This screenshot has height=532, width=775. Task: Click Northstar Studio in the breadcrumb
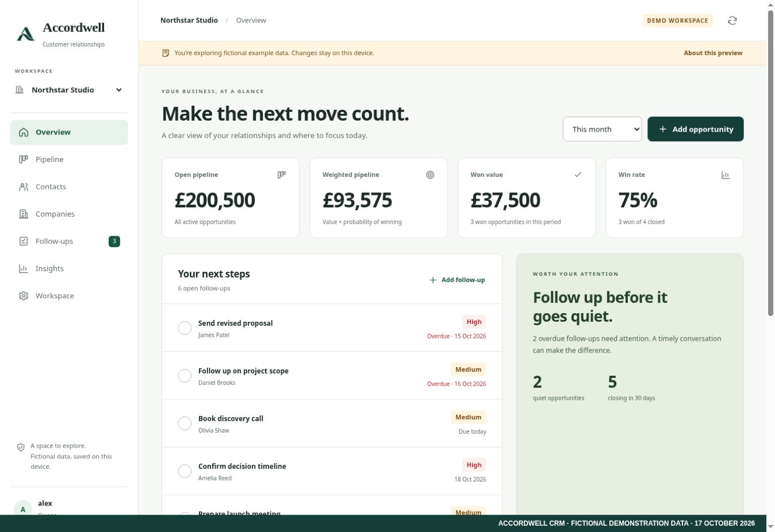[x=189, y=20]
